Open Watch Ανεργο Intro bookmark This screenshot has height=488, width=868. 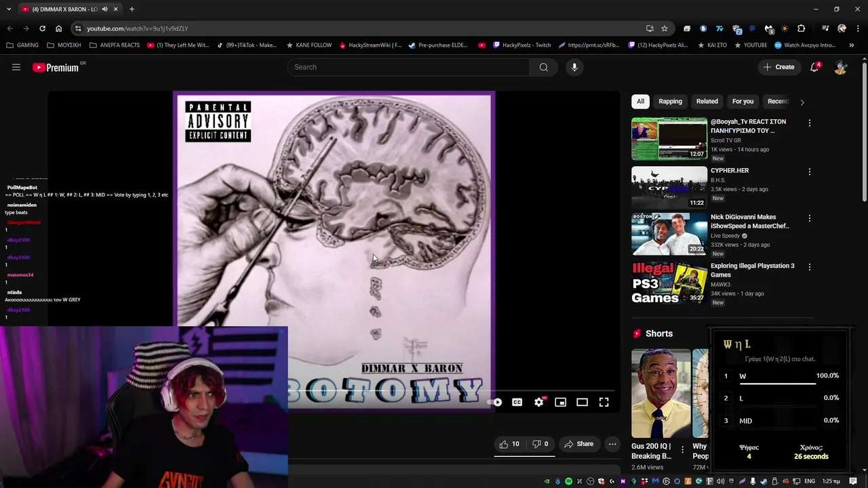805,45
